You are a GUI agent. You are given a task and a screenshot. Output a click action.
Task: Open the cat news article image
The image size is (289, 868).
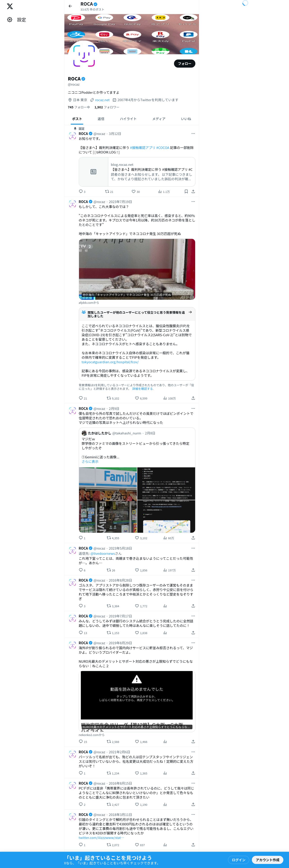coord(137,269)
